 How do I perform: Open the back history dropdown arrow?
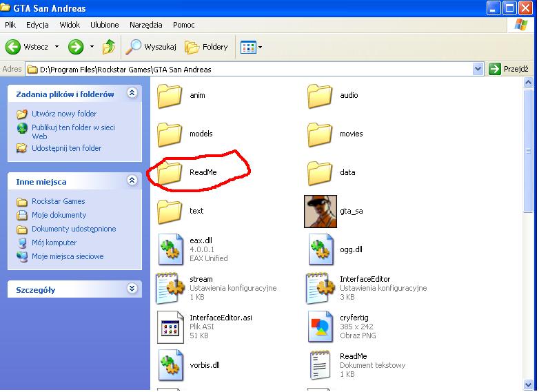57,46
